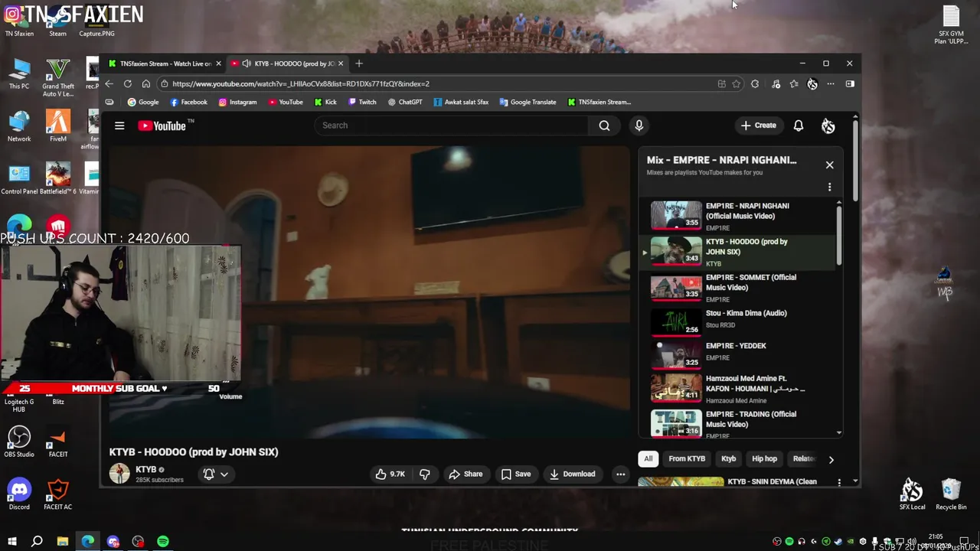Open the Instagram bookmark
This screenshot has height=551, width=980.
click(237, 102)
